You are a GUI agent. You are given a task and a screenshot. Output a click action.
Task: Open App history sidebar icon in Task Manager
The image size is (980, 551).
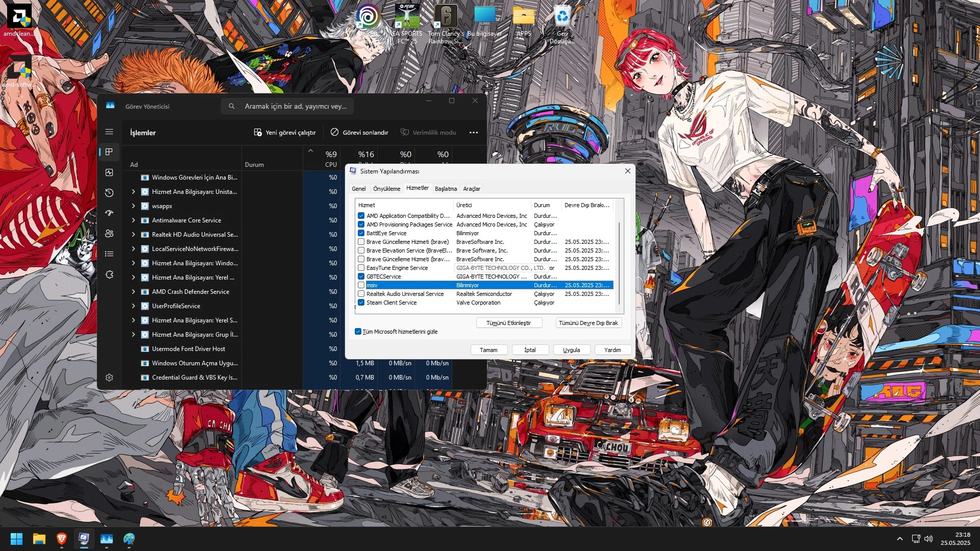click(109, 193)
